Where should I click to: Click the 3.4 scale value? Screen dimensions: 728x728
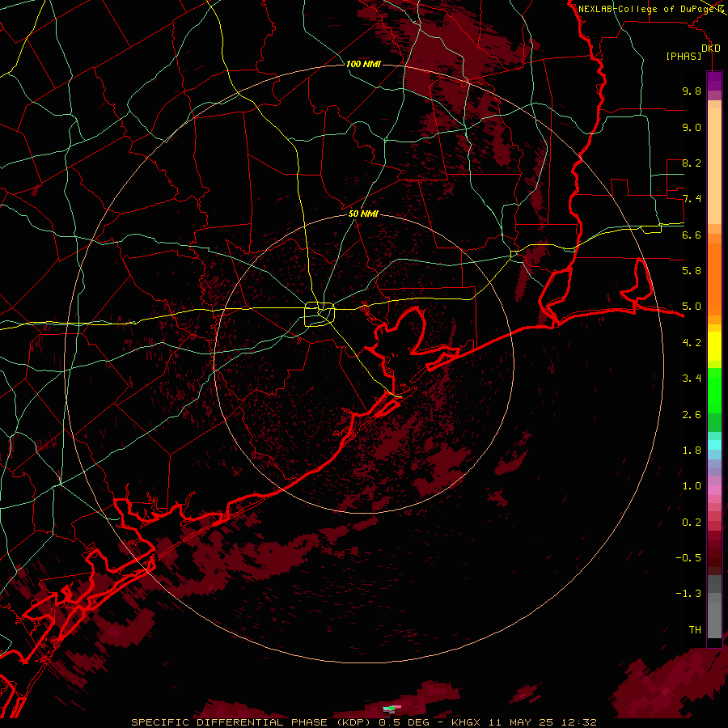coord(692,379)
